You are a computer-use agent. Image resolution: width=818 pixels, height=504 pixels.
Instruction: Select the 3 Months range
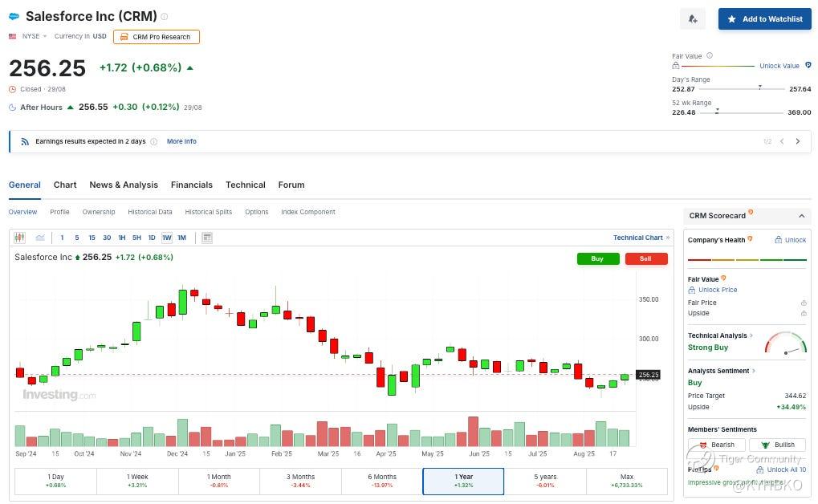[300, 481]
